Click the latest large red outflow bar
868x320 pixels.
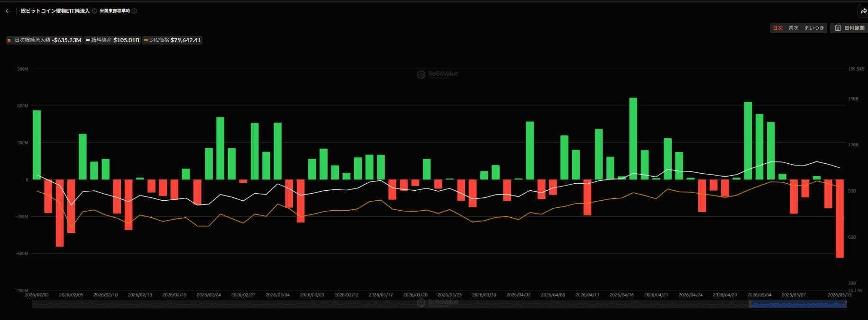(x=840, y=219)
